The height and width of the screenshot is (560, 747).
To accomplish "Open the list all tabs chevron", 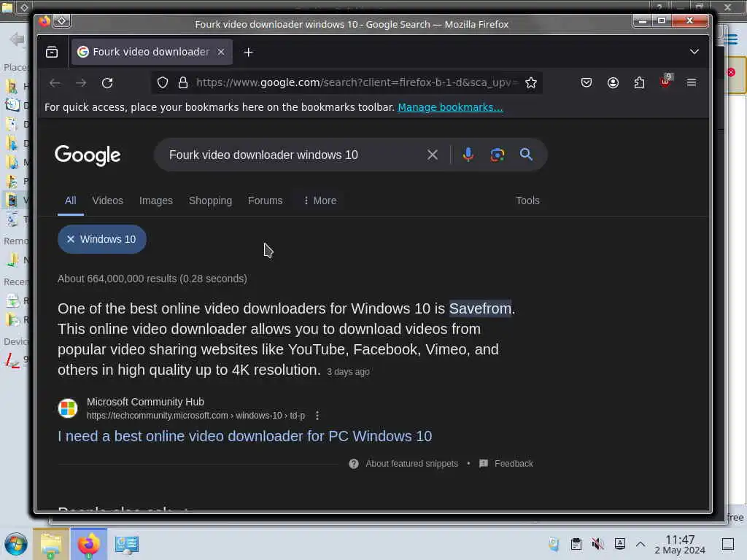I will (694, 52).
